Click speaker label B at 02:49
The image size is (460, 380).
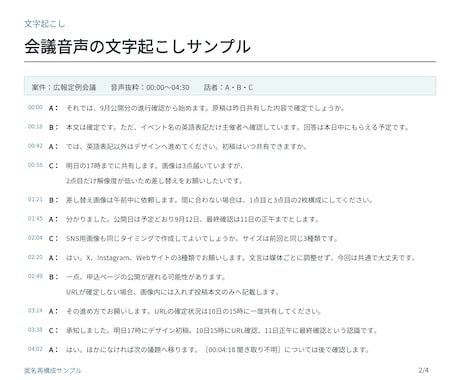[53, 277]
